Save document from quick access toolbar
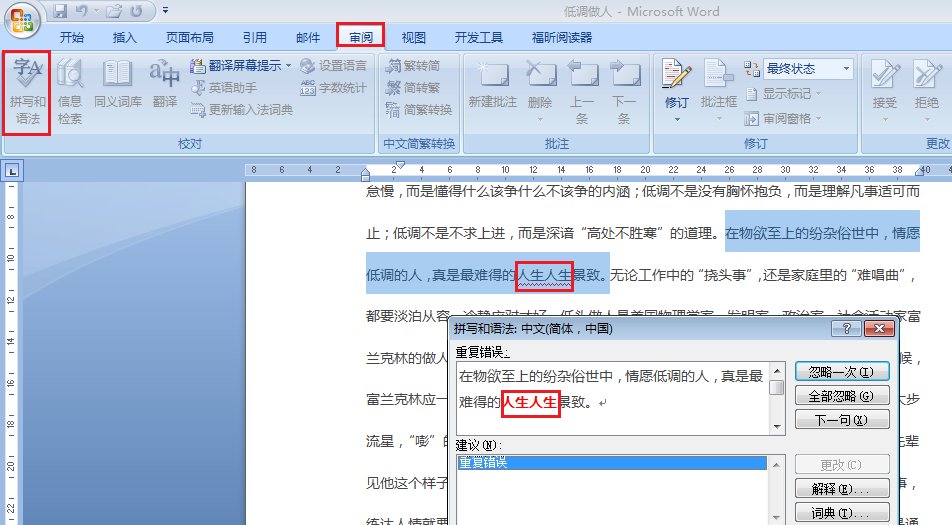The height and width of the screenshot is (525, 952). pyautogui.click(x=60, y=11)
